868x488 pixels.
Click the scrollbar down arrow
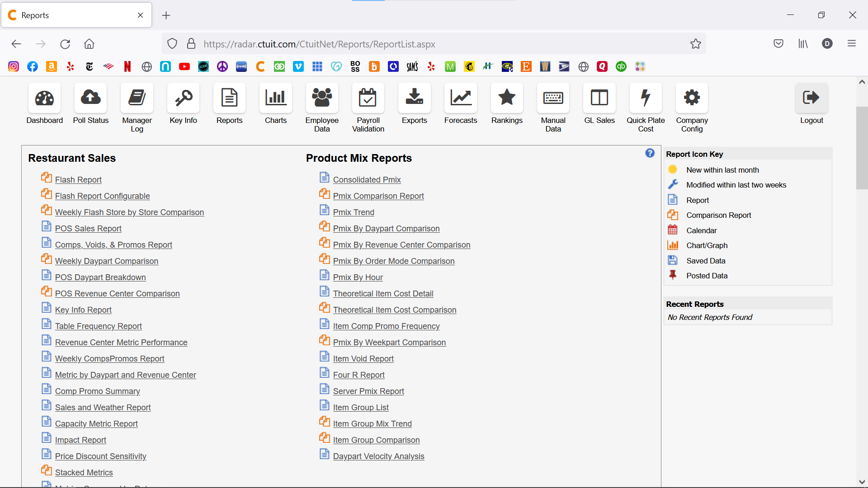862,482
